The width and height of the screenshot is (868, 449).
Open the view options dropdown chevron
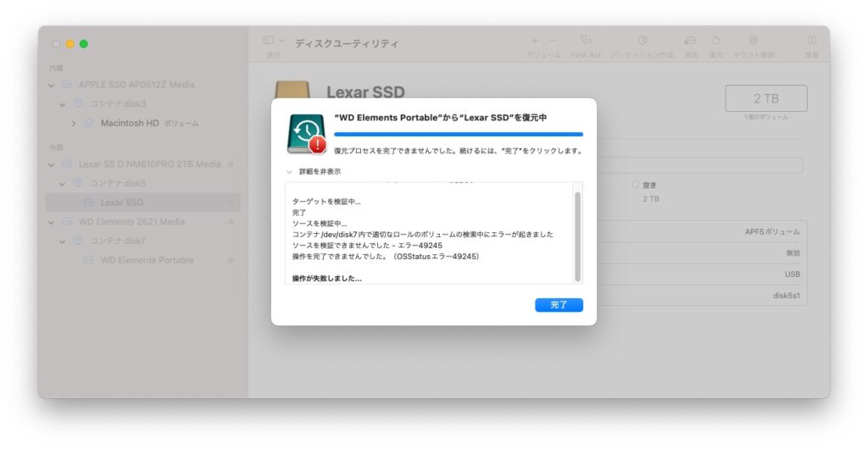281,41
